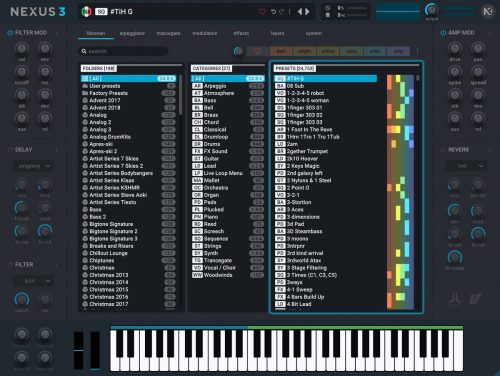Click inside the preset search field

pyautogui.click(x=123, y=51)
